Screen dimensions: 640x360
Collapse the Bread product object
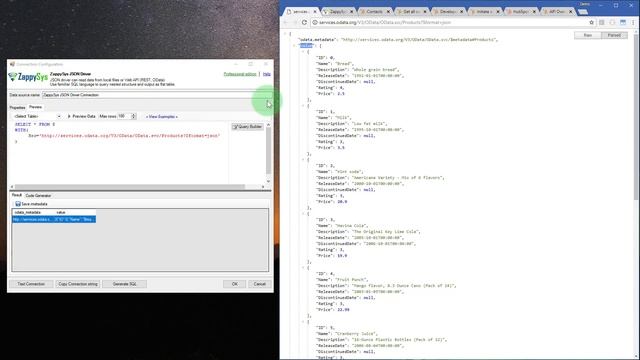303,52
